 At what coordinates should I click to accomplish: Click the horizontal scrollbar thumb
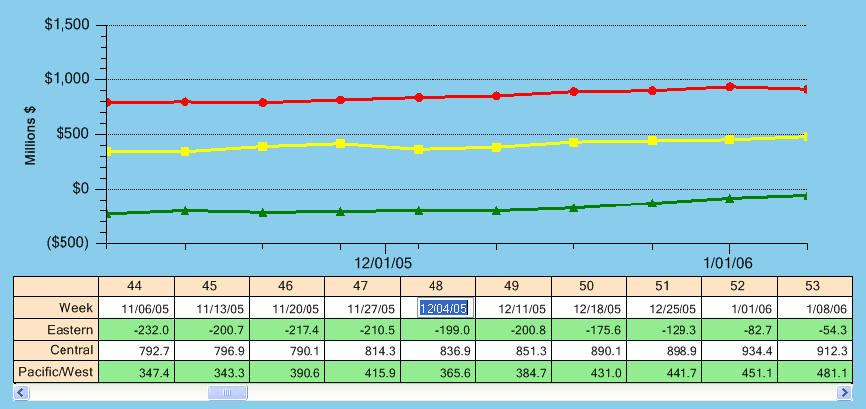(x=227, y=394)
